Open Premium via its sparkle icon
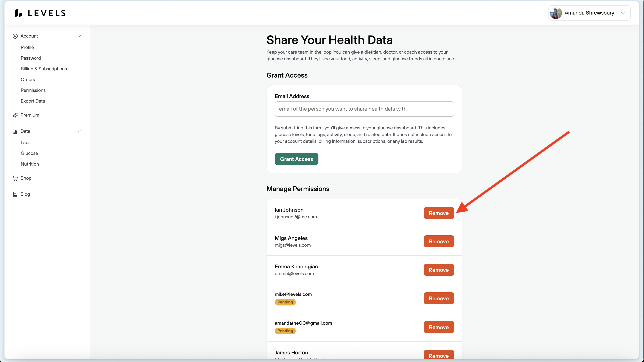 pyautogui.click(x=15, y=115)
